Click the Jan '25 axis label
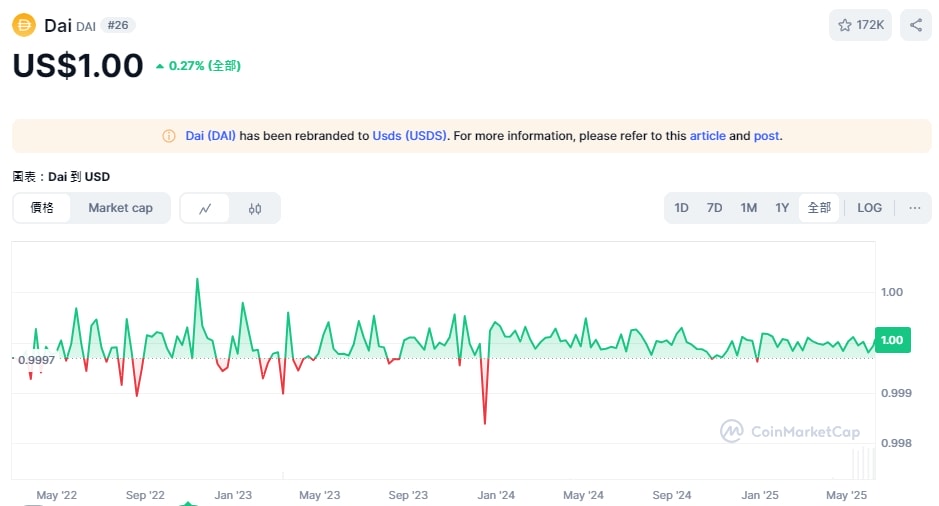The image size is (939, 506). [759, 495]
